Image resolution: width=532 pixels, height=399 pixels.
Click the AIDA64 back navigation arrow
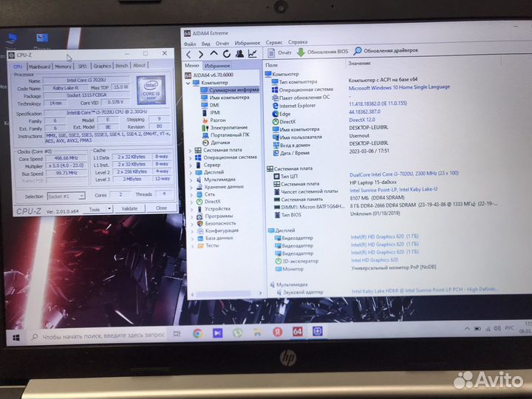pos(189,54)
